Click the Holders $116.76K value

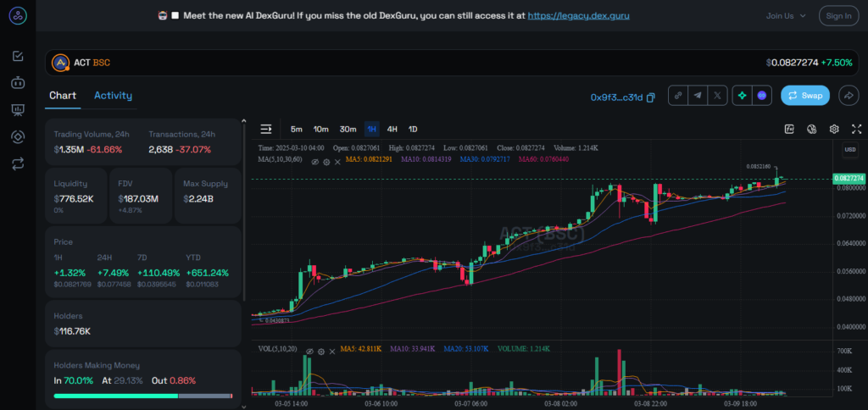click(72, 331)
